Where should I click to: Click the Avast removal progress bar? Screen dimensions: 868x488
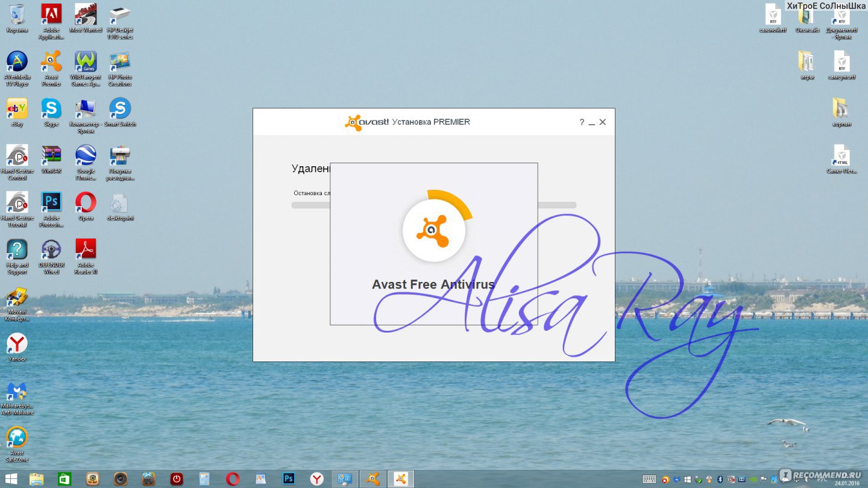pyautogui.click(x=434, y=205)
